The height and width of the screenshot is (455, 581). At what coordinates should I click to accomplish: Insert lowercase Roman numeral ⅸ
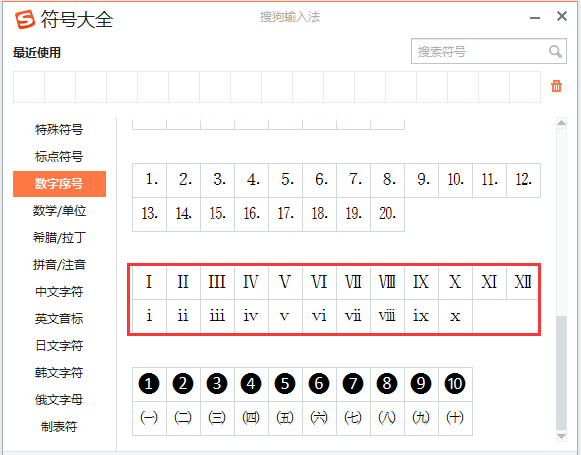(x=421, y=316)
